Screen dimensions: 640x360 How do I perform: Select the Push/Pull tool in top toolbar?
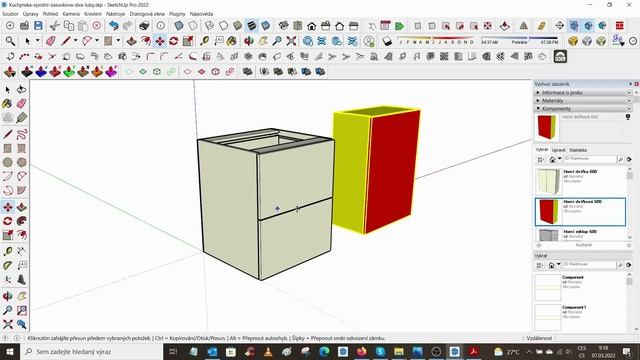(131, 41)
